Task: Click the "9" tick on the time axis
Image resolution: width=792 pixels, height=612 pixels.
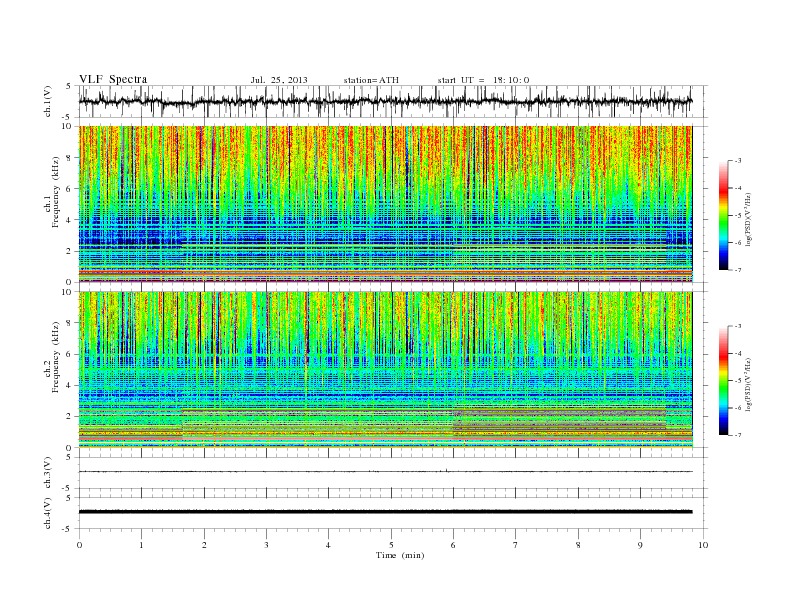Action: tap(640, 545)
